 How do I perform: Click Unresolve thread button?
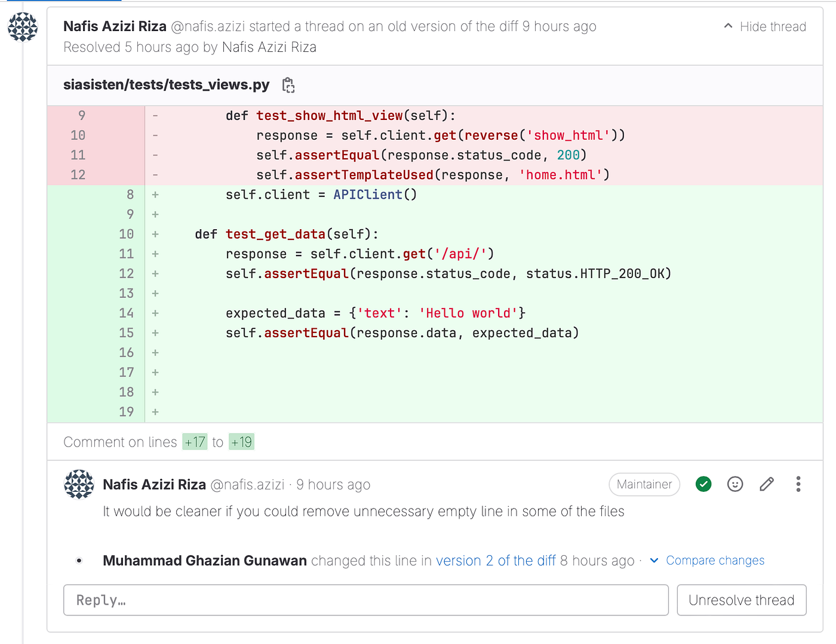pos(742,600)
